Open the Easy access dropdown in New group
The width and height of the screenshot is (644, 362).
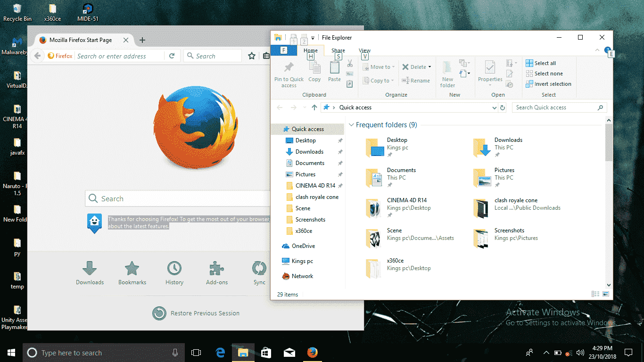tap(465, 74)
